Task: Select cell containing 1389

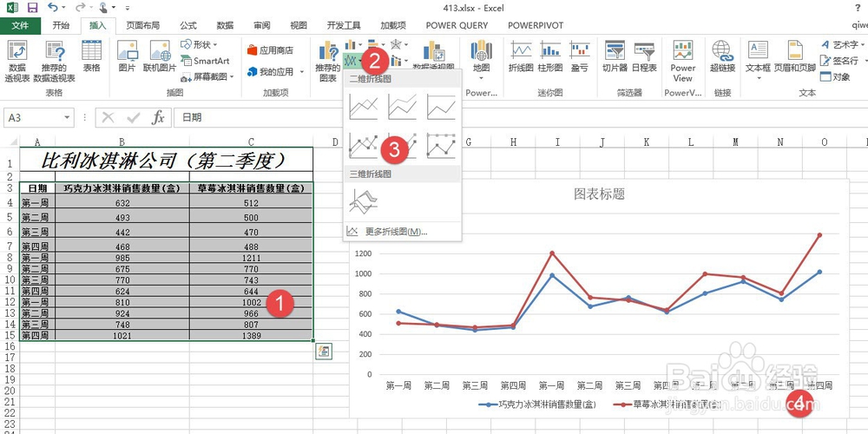Action: [251, 335]
